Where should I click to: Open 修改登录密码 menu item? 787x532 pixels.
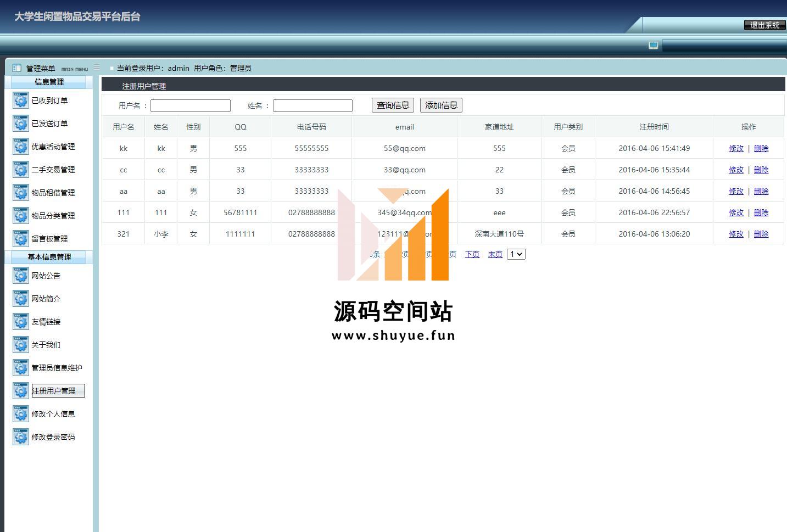tap(53, 437)
